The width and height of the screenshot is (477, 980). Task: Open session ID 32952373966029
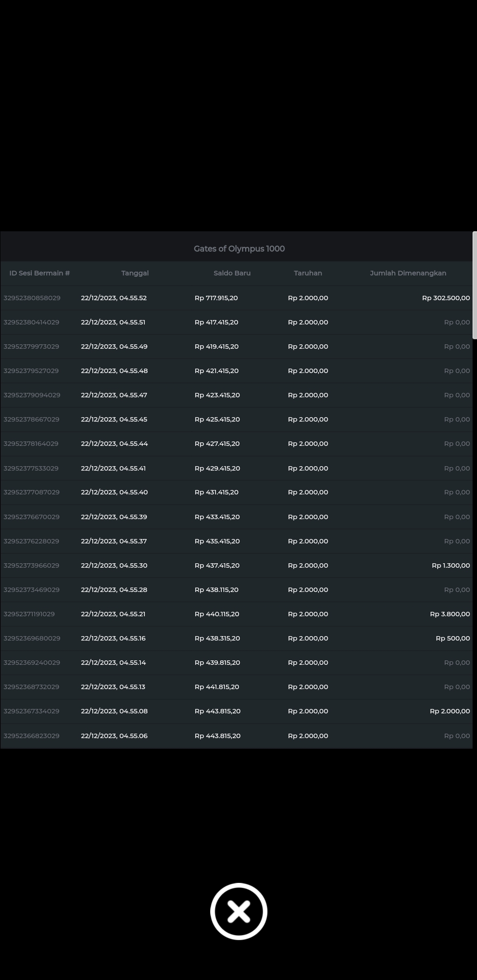[x=31, y=565]
